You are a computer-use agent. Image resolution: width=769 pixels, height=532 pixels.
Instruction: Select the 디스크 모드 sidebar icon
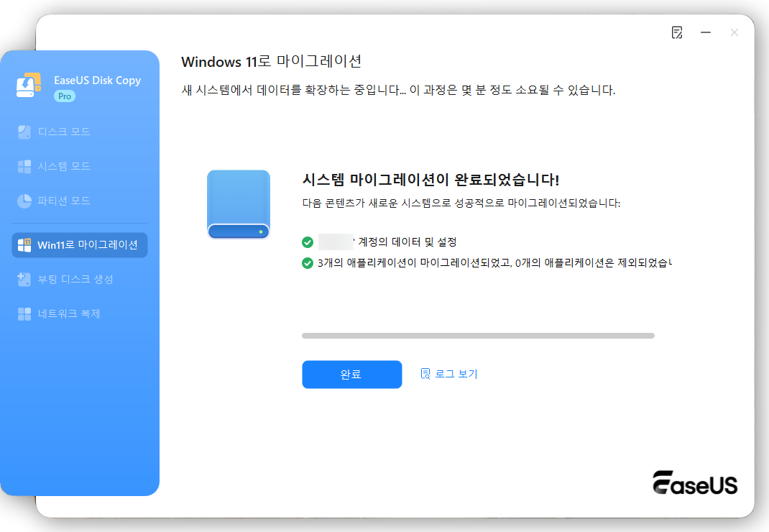pyautogui.click(x=24, y=131)
